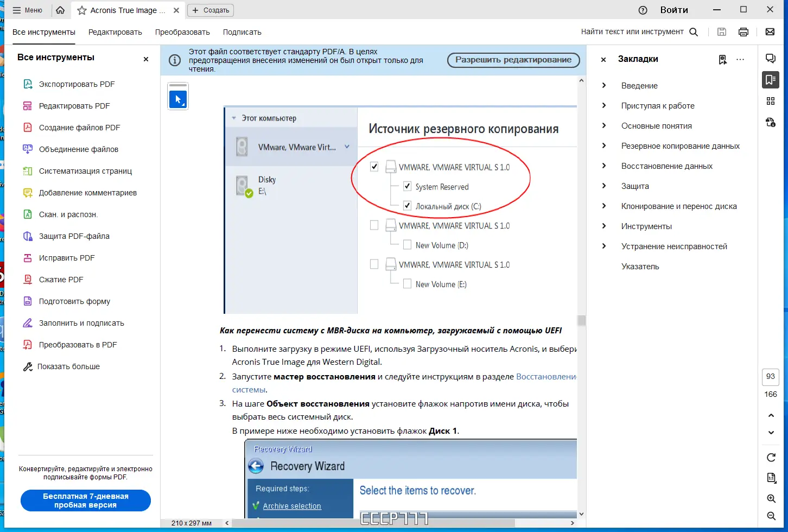Click the Разрешить редактирование button
Screen dimensions: 788x532
point(513,60)
